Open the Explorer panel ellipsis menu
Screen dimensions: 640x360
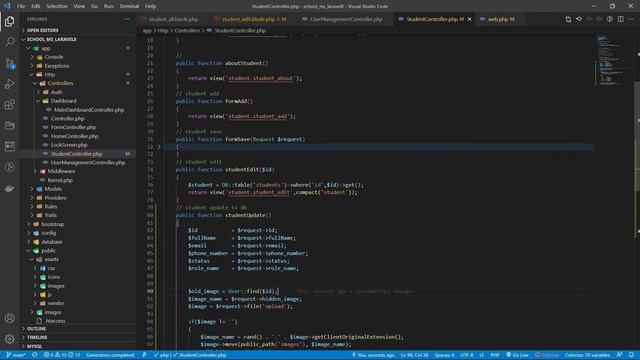[127, 19]
